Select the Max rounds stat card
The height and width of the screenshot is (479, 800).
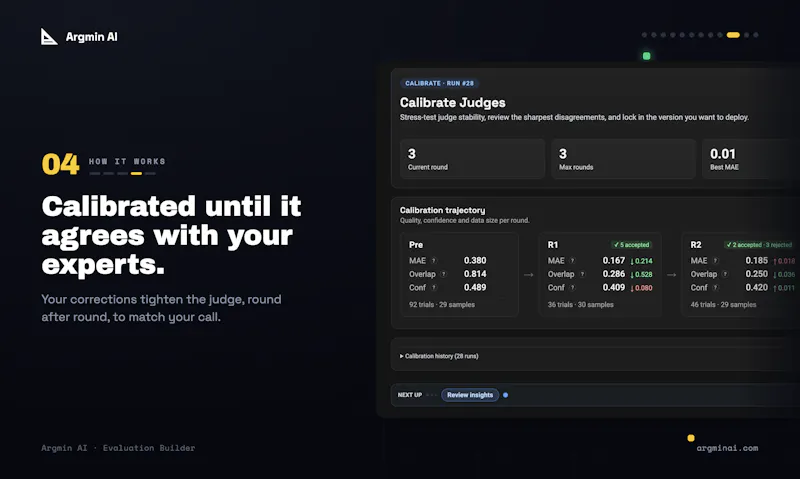pyautogui.click(x=623, y=159)
